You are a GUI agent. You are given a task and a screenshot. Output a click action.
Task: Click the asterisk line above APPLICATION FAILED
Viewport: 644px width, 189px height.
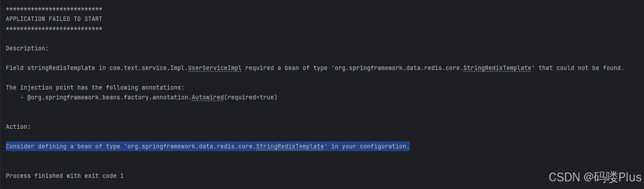pyautogui.click(x=54, y=9)
